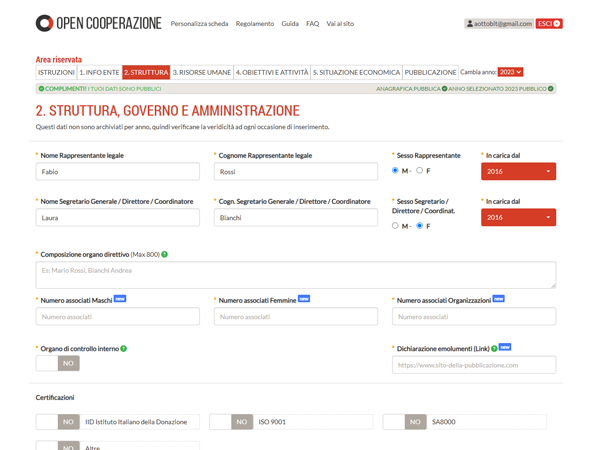The height and width of the screenshot is (450, 600).
Task: Click the 'new' badge beside Numero associati Maschi
Action: (x=120, y=299)
